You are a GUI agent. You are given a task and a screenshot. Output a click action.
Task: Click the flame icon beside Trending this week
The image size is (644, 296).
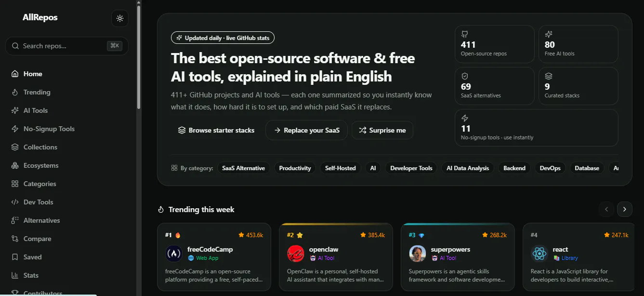[x=161, y=210]
